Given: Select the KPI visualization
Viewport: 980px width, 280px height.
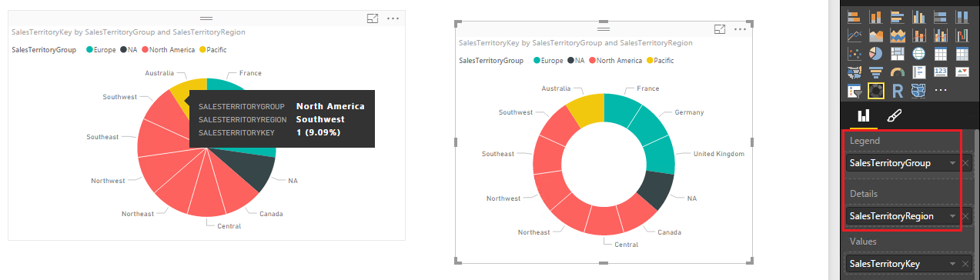Looking at the screenshot, I should tap(962, 72).
